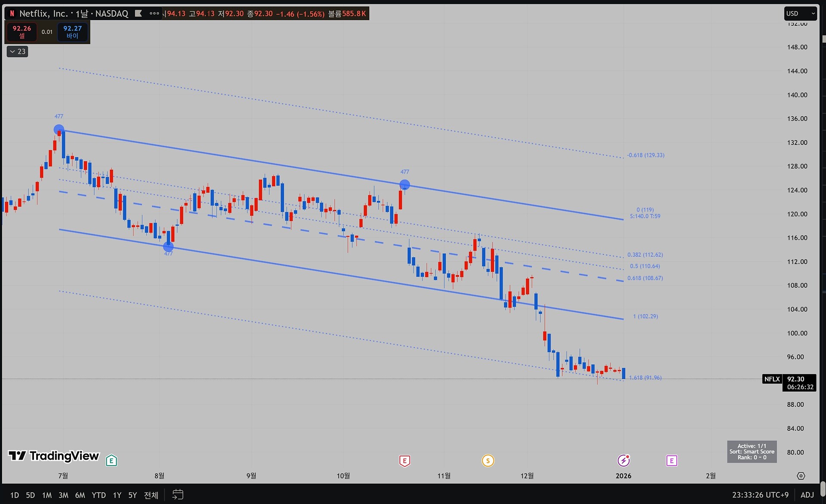Click the 92.27 buy button
The width and height of the screenshot is (826, 504).
coord(72,32)
